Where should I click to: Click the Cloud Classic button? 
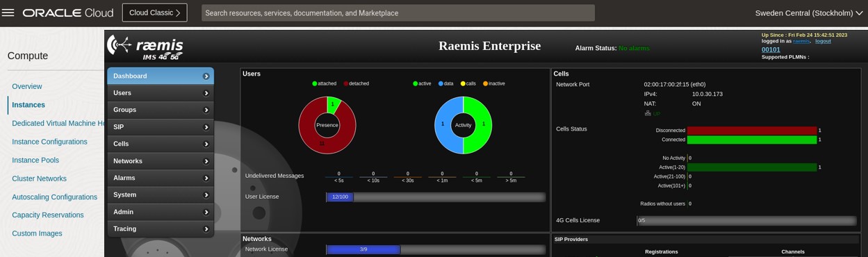click(154, 13)
